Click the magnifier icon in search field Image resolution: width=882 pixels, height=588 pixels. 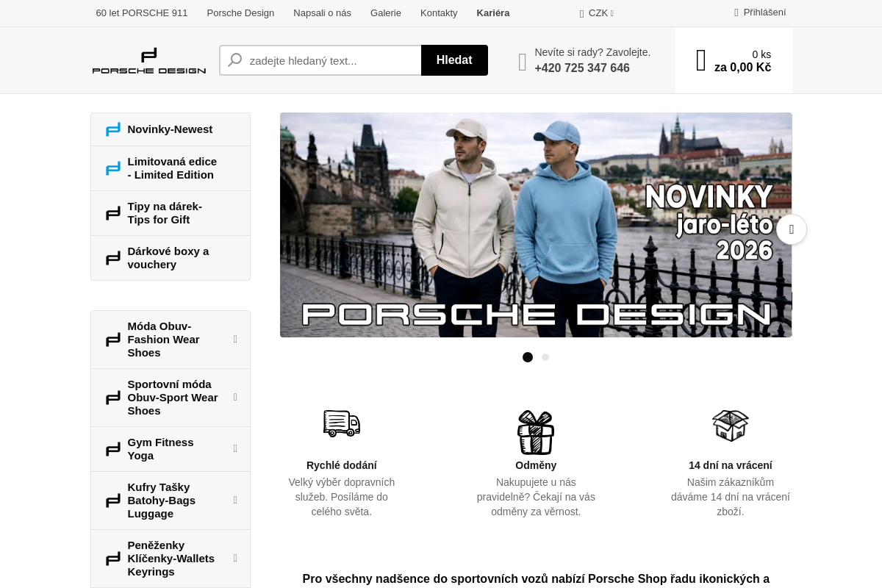point(235,60)
